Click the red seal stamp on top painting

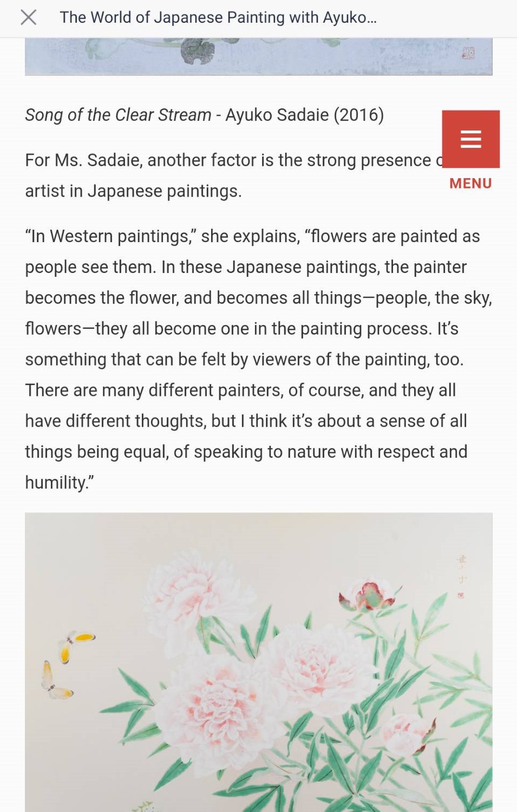pyautogui.click(x=468, y=53)
